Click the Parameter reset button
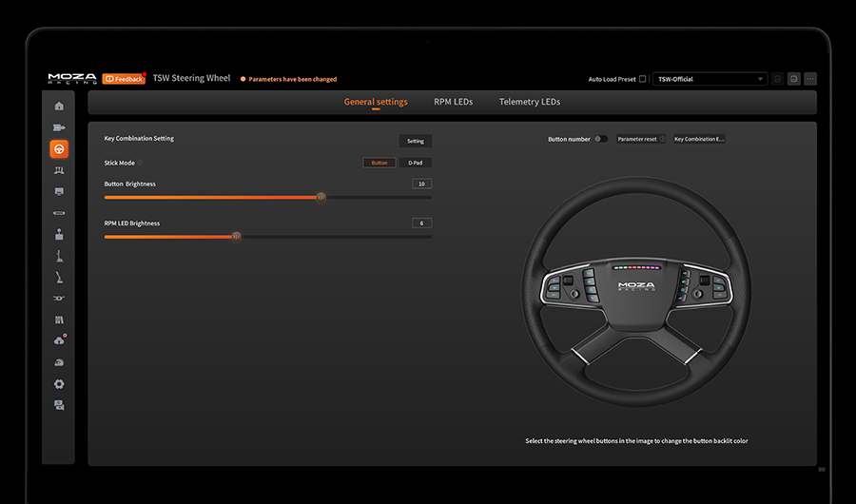 [641, 139]
